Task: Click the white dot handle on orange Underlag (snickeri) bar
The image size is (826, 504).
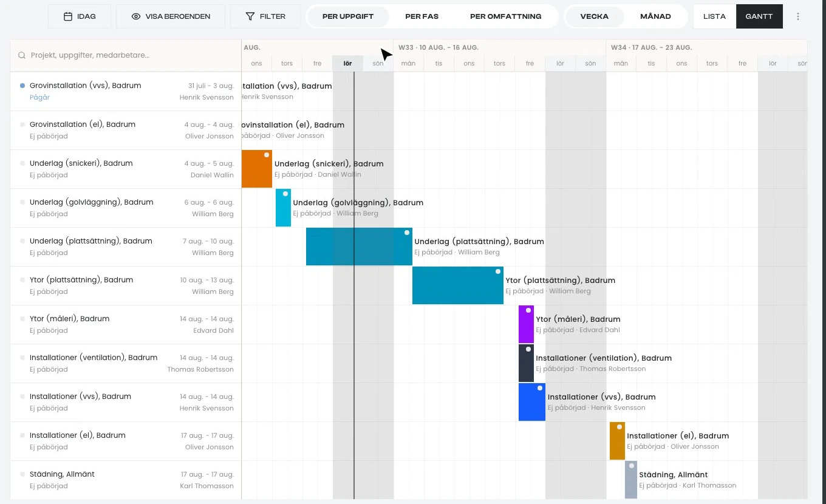Action: (x=267, y=155)
